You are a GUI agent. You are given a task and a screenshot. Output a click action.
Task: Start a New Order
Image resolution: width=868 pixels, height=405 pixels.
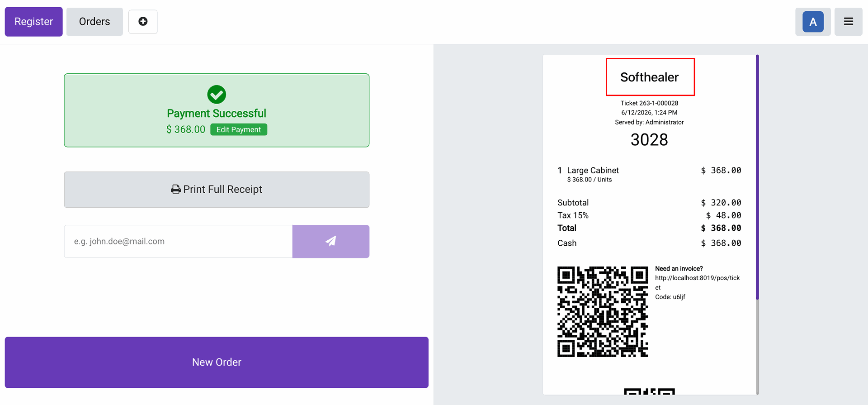pyautogui.click(x=217, y=362)
